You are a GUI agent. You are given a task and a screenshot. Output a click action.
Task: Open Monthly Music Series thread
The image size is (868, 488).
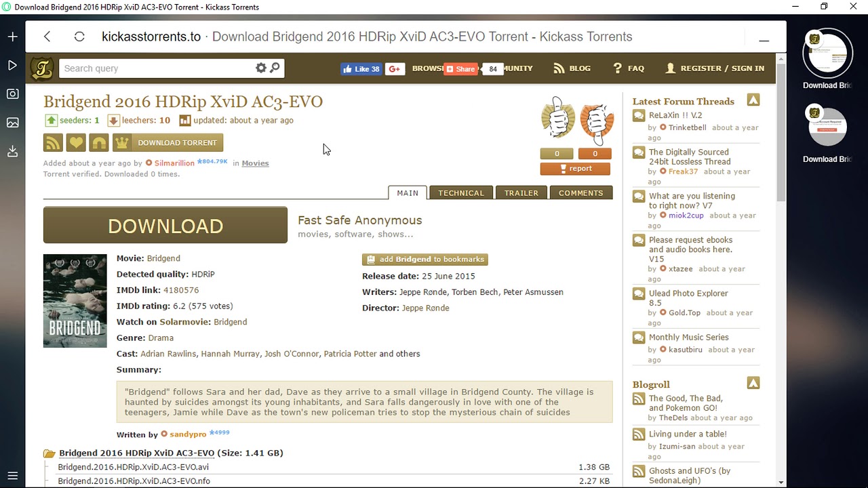click(689, 338)
